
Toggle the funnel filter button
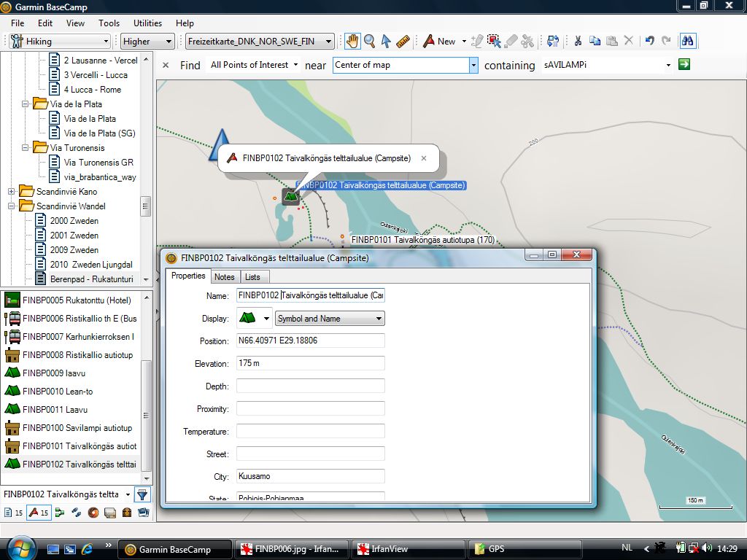tap(142, 494)
